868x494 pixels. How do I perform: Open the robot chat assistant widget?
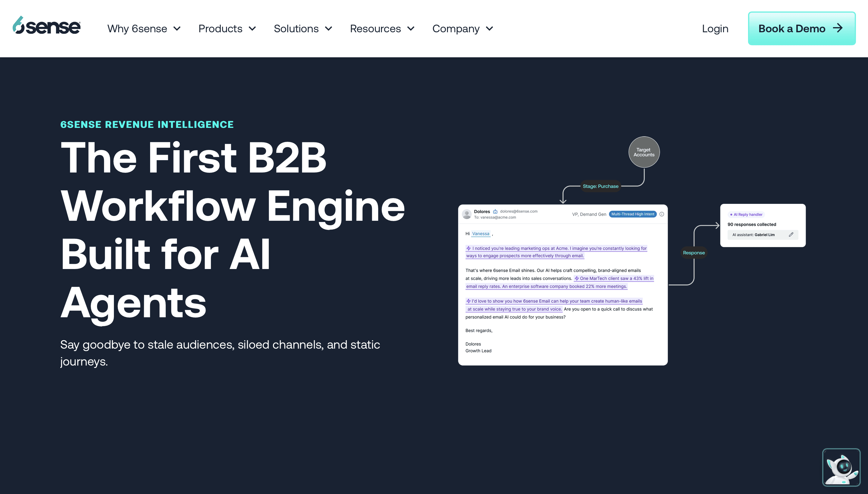[841, 467]
